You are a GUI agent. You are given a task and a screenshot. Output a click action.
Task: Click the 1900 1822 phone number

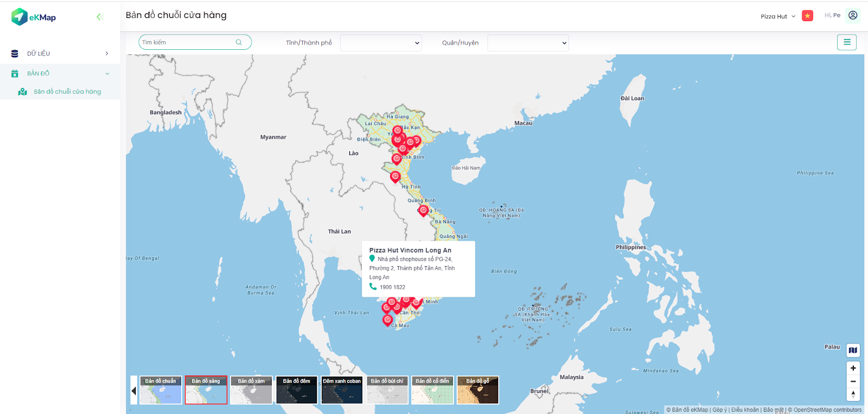click(x=392, y=287)
